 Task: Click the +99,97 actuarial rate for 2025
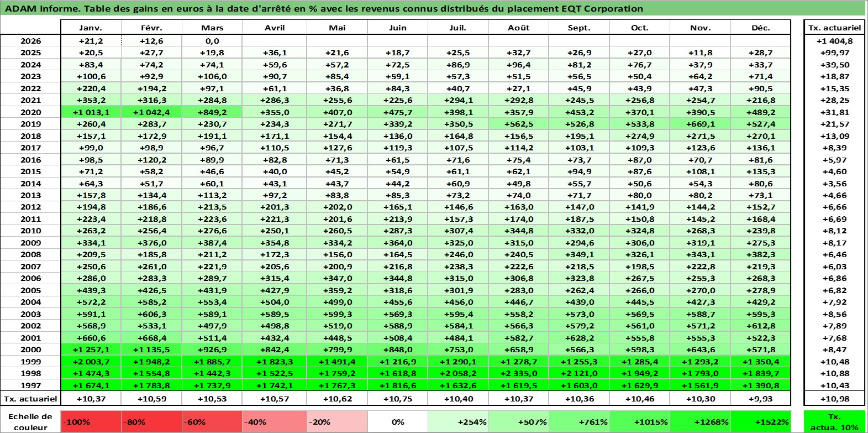tap(834, 53)
